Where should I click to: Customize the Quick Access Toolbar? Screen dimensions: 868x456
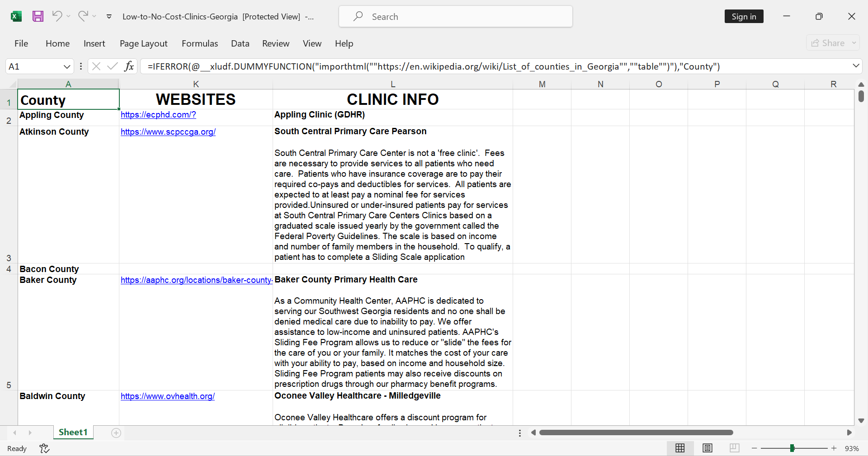[x=109, y=17]
